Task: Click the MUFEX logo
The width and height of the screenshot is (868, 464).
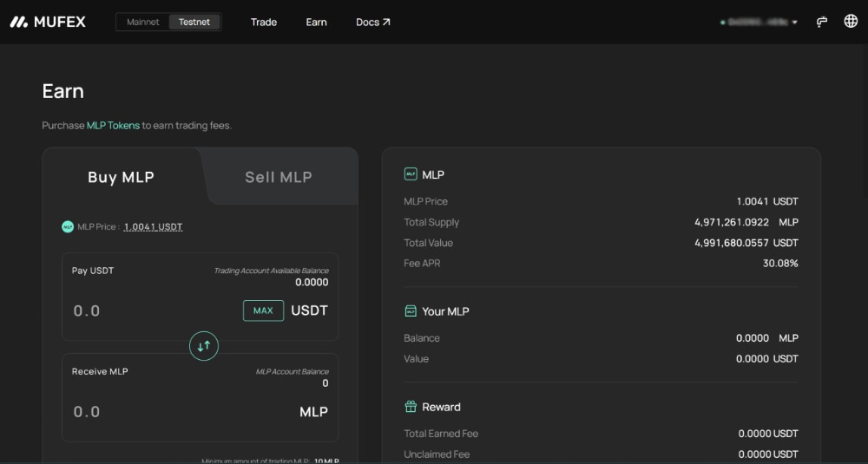Action: pyautogui.click(x=48, y=23)
